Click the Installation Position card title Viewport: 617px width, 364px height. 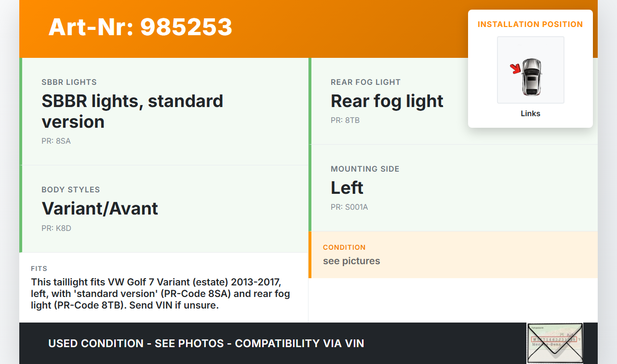coord(530,24)
